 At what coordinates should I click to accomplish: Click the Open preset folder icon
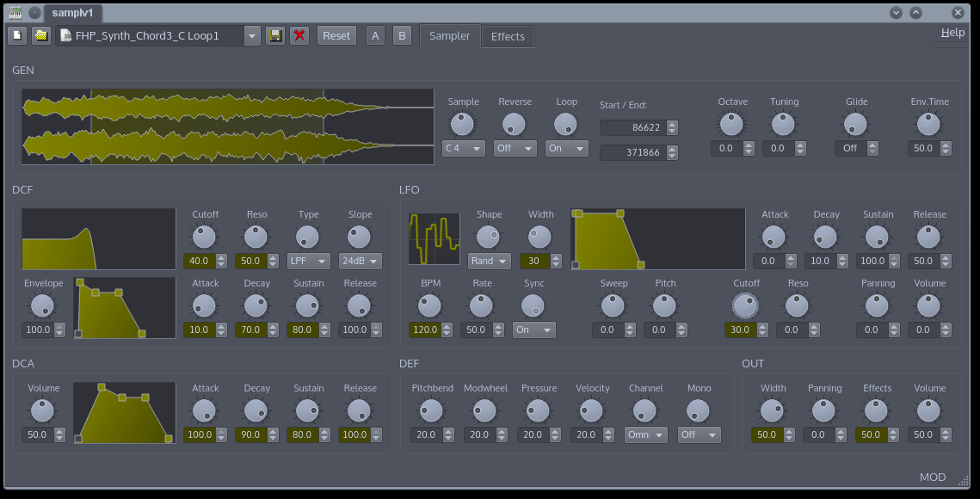(41, 35)
